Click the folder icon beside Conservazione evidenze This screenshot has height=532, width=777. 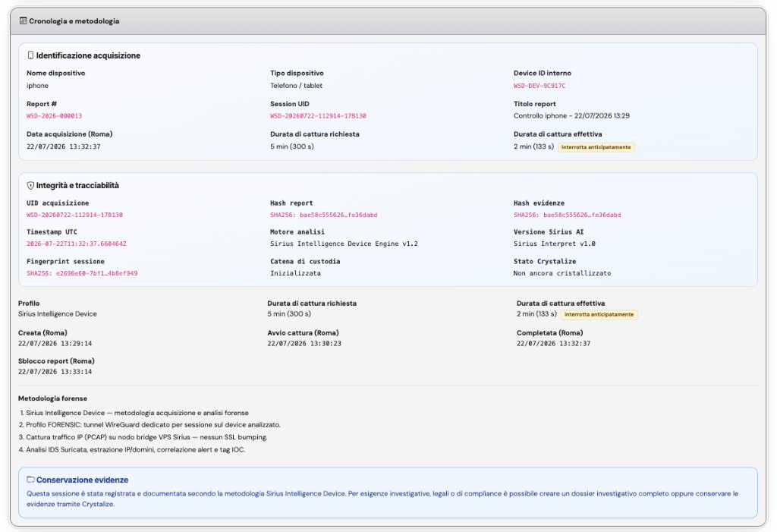tap(30, 480)
